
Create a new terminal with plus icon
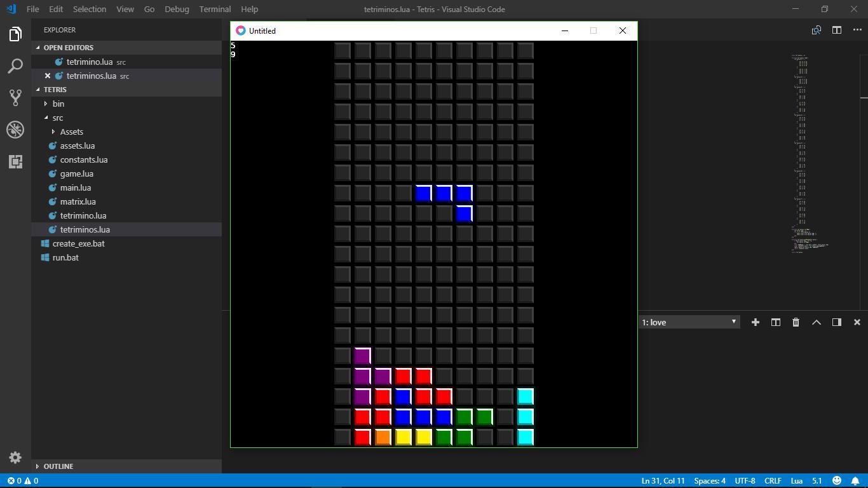click(x=756, y=322)
